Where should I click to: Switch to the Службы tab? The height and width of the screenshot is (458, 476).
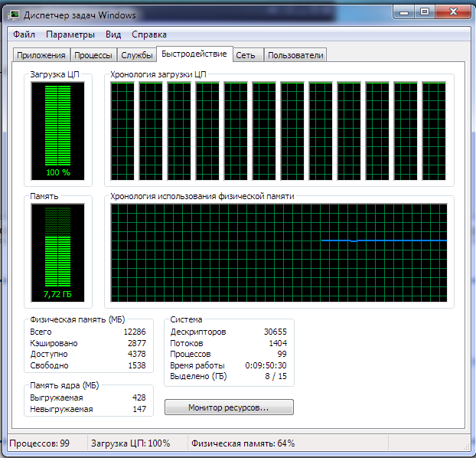(x=137, y=55)
